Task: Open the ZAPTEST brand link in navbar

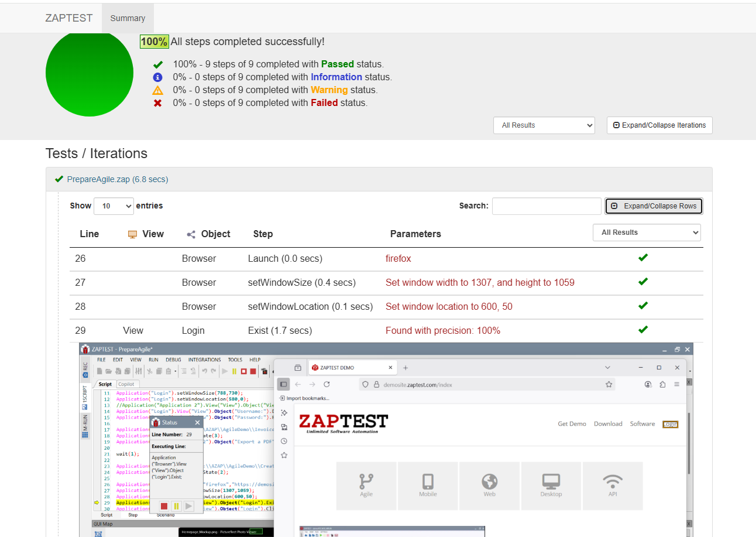Action: coord(69,18)
